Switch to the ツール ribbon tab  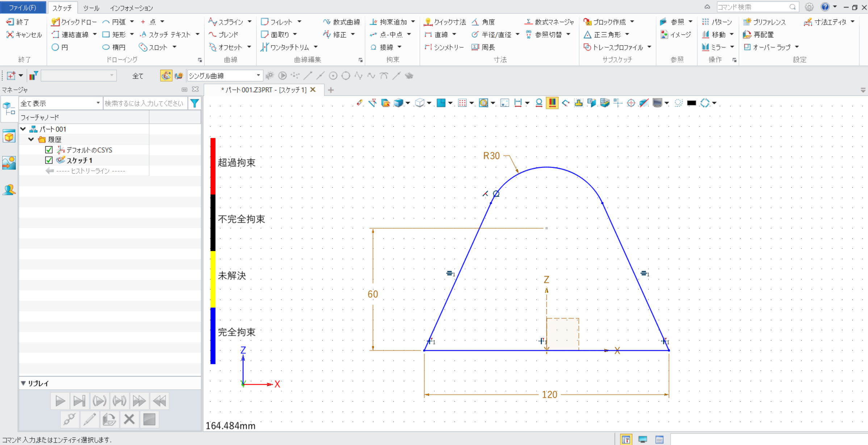(91, 8)
